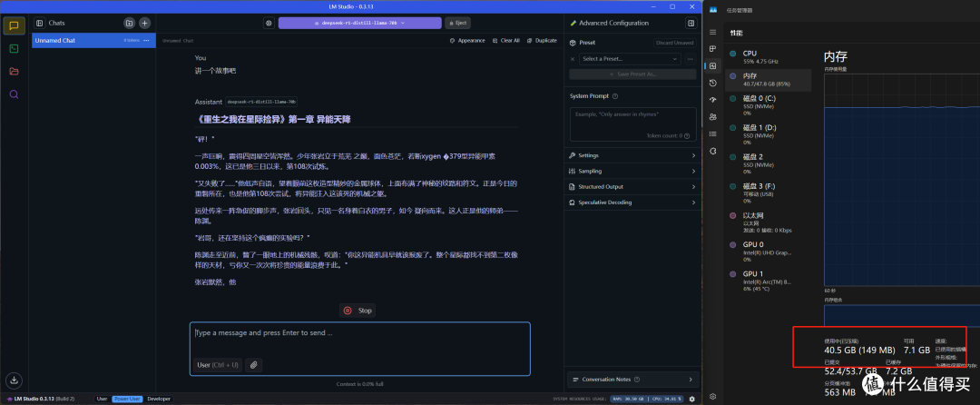Viewport: 980px width, 405px height.
Task: Open the Downloads icon at the sidebar bottom
Action: [x=14, y=380]
